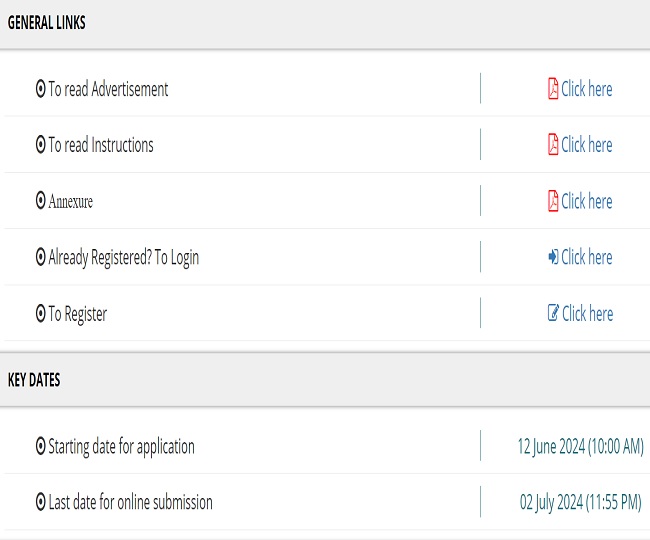This screenshot has width=650, height=540.
Task: Click the KEY DATES section header
Action: coord(34,380)
